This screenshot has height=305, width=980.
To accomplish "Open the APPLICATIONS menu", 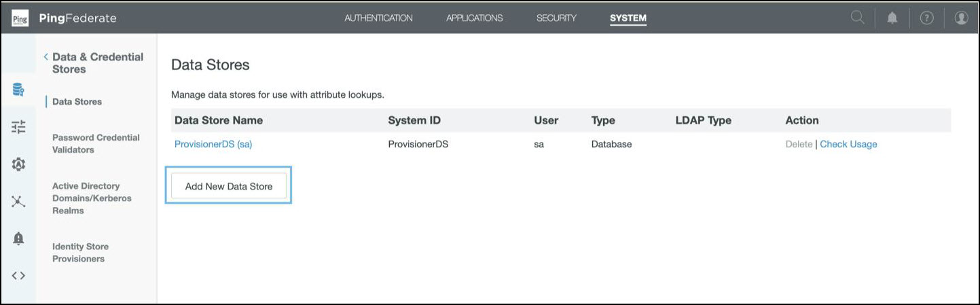I will 474,18.
